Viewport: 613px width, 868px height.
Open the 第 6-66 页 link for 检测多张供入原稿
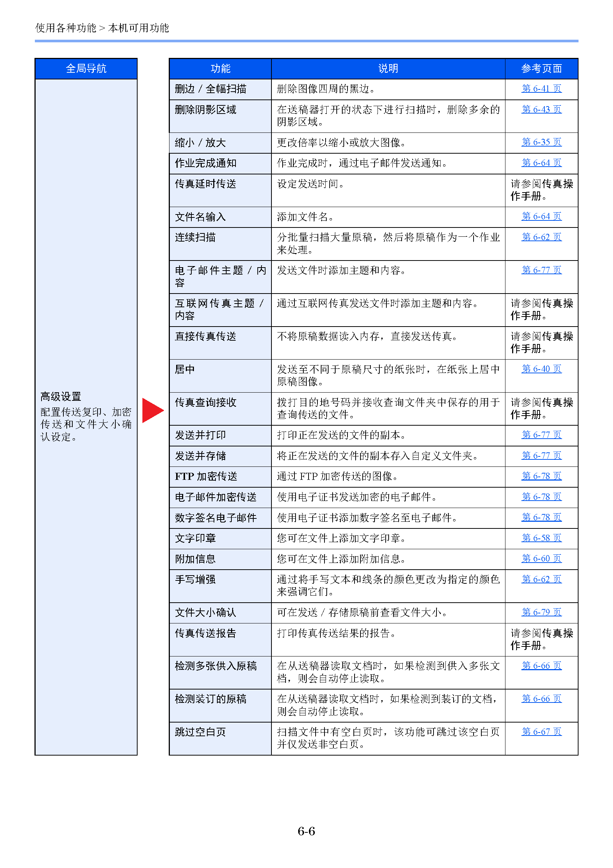[x=541, y=666]
